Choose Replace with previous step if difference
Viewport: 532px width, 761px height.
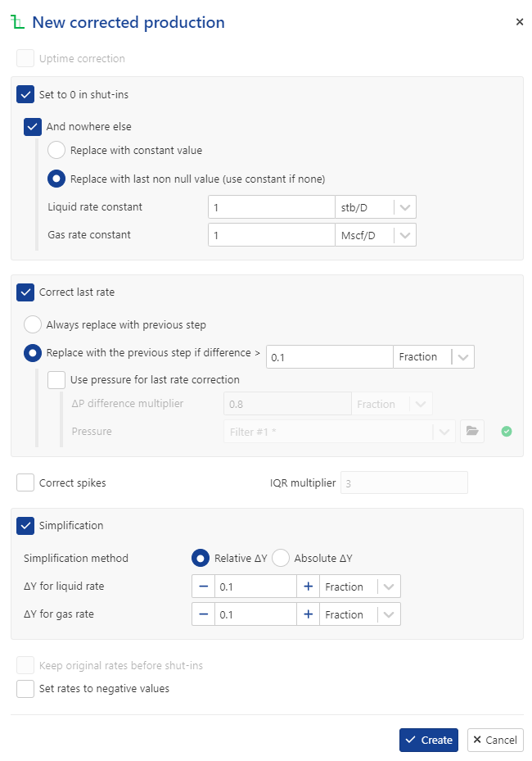point(33,353)
